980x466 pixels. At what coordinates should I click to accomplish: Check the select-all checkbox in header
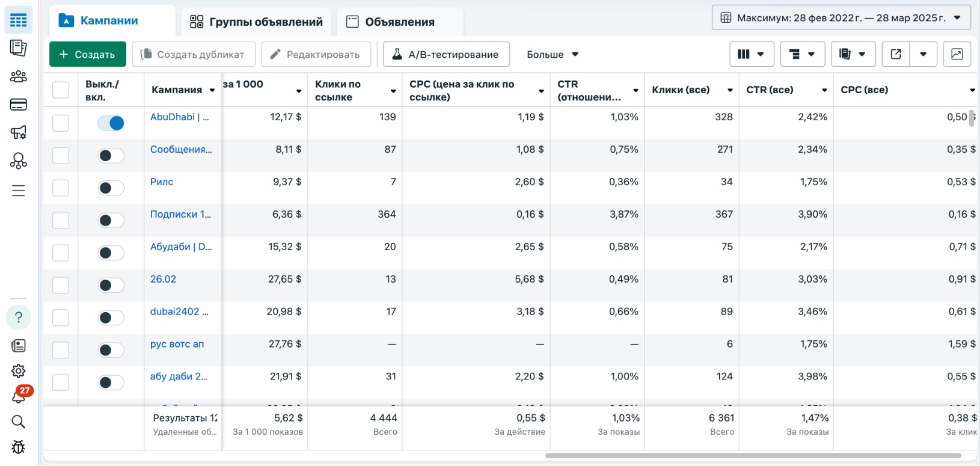click(x=61, y=90)
